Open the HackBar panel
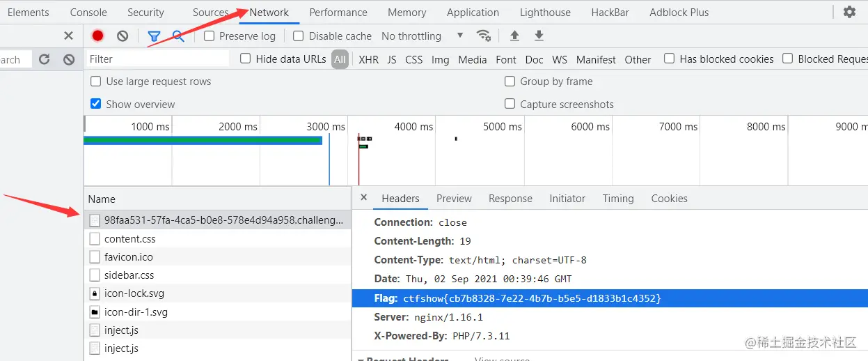 (x=611, y=13)
